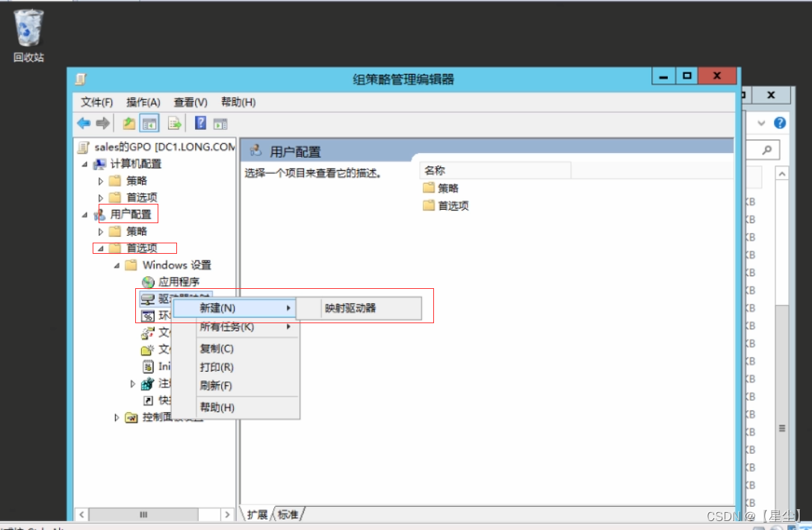This screenshot has height=530, width=812.
Task: Expand the registry node arrow
Action: [132, 384]
